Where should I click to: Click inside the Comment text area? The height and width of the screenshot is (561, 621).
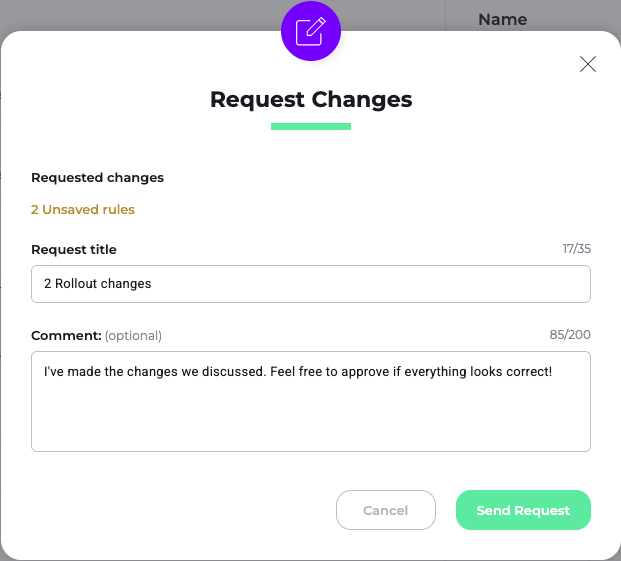[x=310, y=400]
